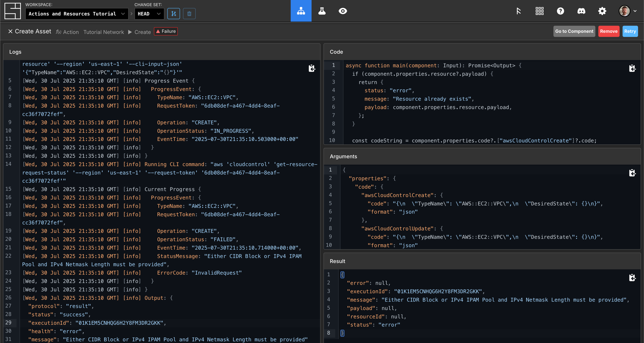
Task: Click the log line "status": "success"
Action: click(59, 314)
